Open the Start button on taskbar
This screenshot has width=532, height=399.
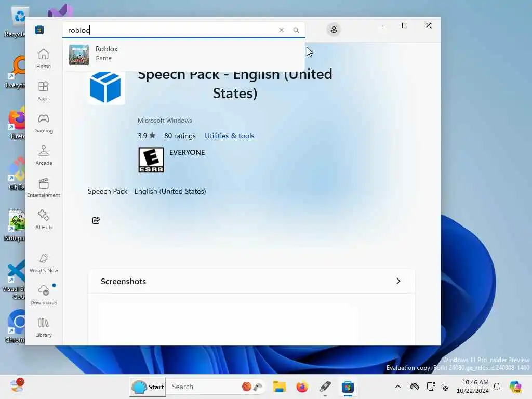(148, 387)
